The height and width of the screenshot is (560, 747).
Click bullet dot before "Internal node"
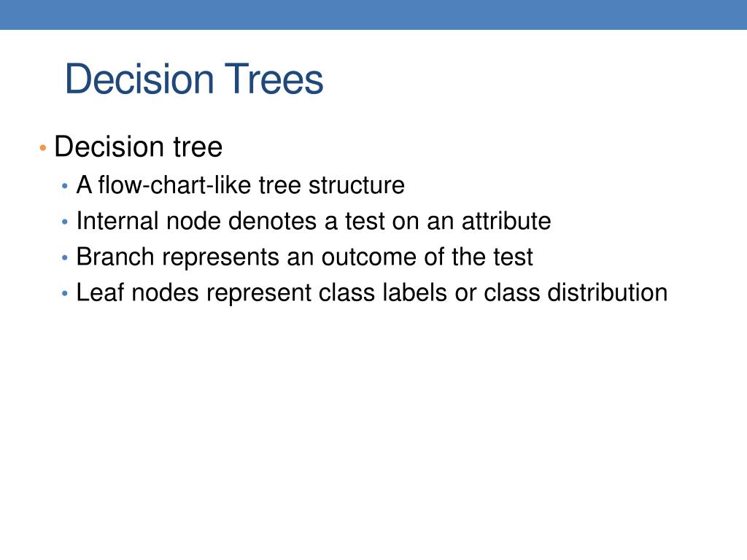coord(65,222)
